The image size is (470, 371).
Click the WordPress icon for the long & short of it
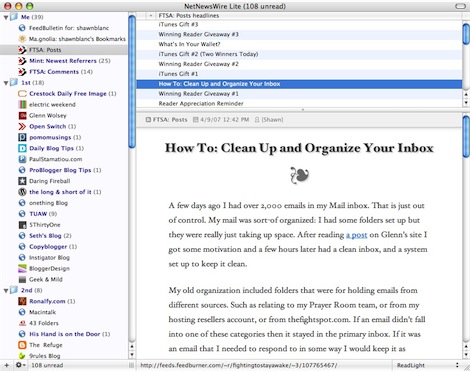coord(22,192)
